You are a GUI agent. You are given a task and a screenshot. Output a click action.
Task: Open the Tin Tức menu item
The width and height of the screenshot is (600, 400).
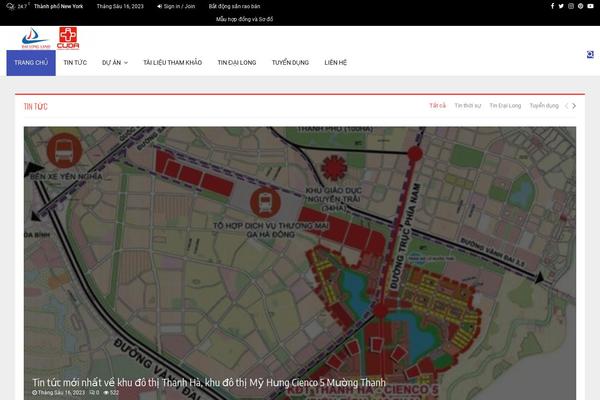pos(75,62)
